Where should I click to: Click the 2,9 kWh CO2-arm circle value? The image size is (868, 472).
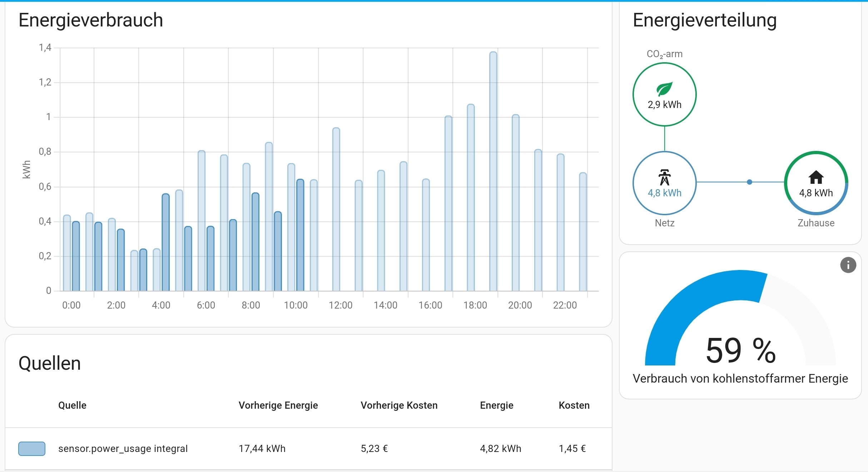[664, 104]
